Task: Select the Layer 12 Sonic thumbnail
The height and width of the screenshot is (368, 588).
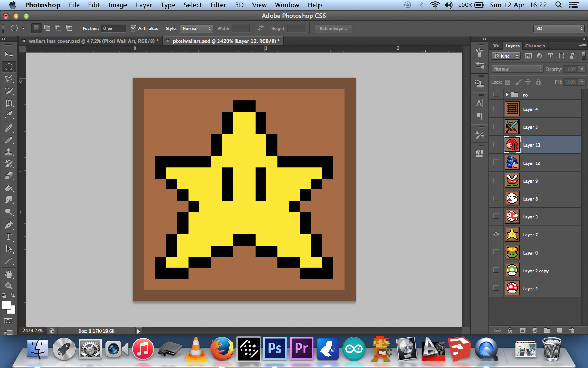Action: click(x=512, y=163)
